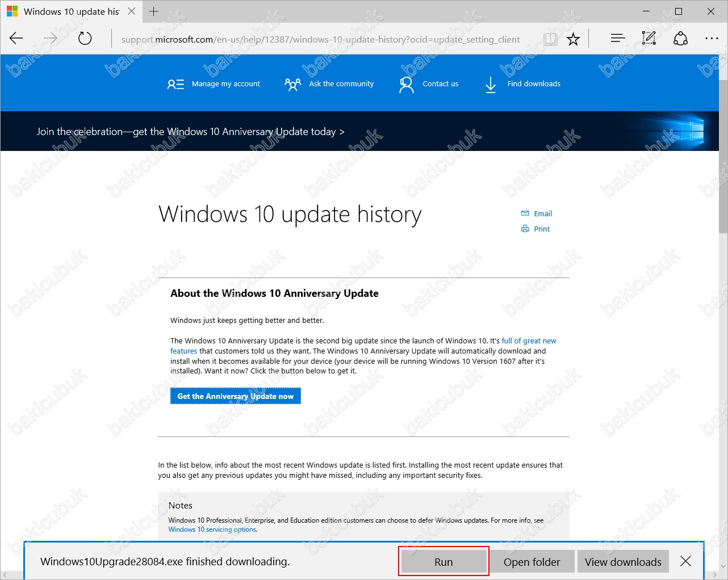Click About the Windows 10 Anniversary Update heading
This screenshot has height=580, width=728.
[x=274, y=293]
